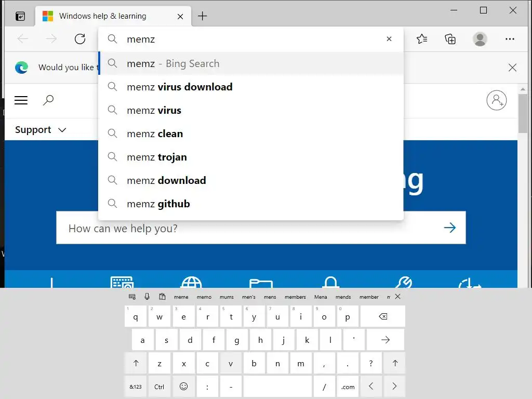This screenshot has width=532, height=399.
Task: Submit help search with arrow button
Action: click(450, 228)
